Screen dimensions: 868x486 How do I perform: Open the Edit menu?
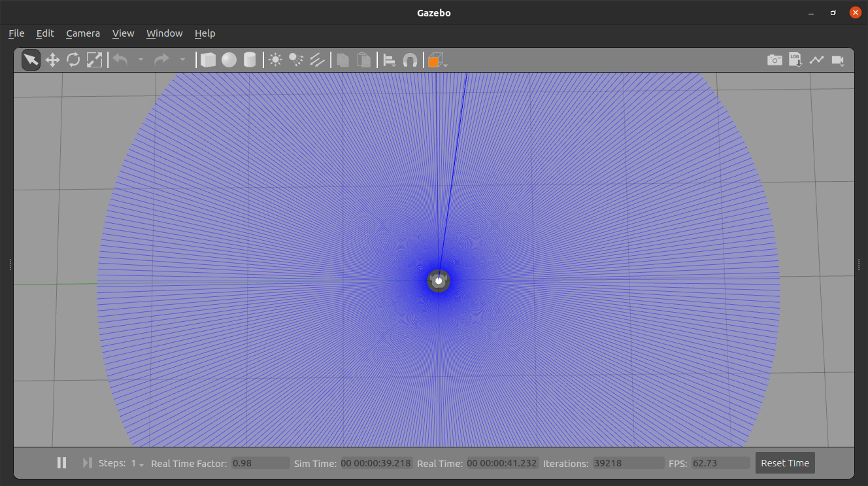click(x=45, y=33)
